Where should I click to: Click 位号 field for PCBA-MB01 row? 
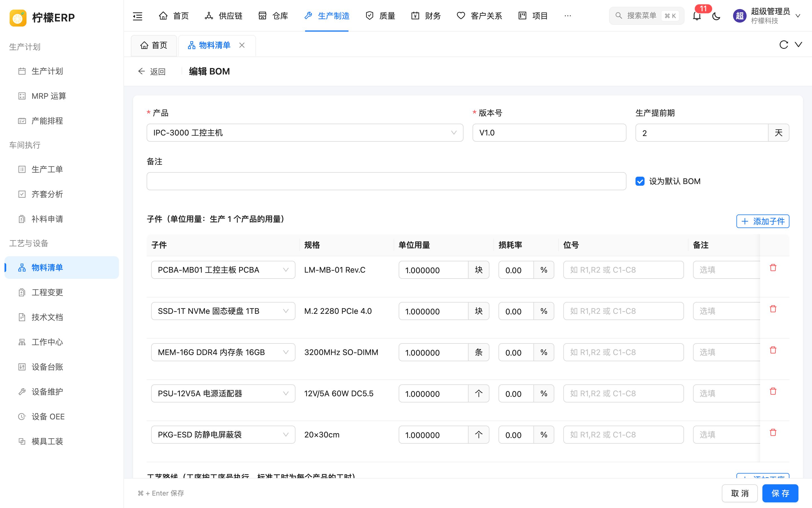pos(623,270)
